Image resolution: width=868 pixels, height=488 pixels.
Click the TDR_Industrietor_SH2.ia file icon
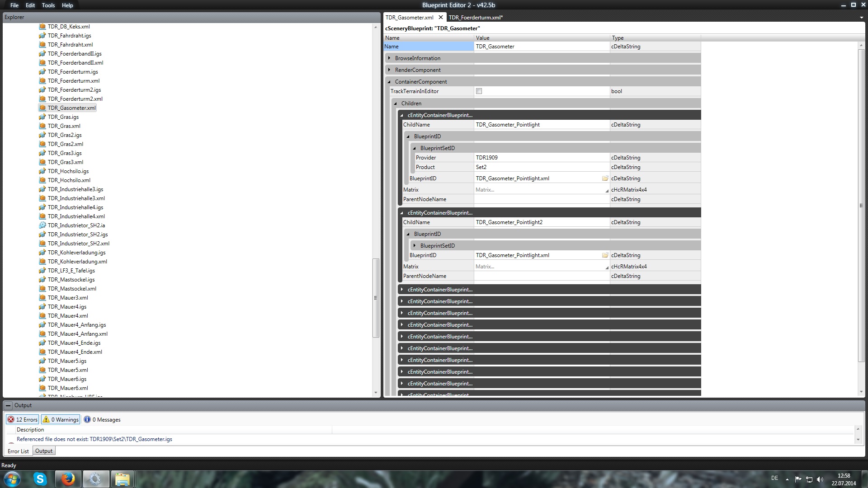point(42,225)
